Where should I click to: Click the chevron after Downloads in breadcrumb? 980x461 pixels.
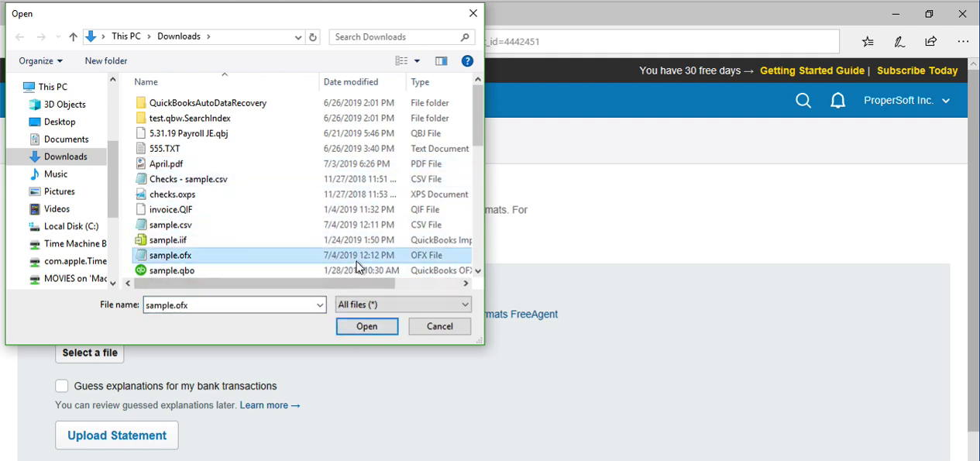coord(208,36)
